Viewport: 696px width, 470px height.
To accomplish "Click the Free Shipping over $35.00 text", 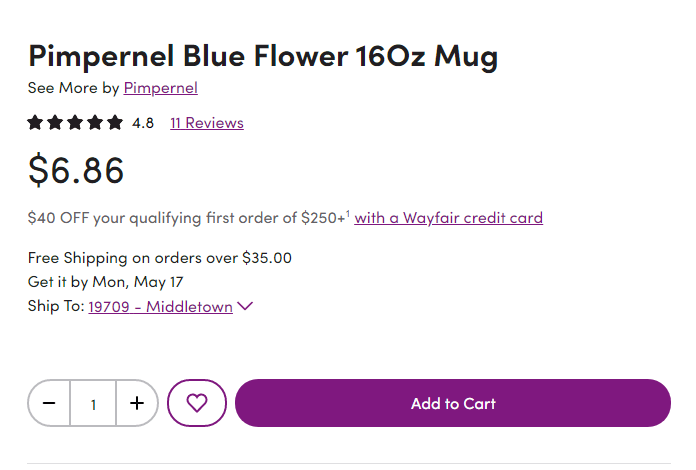I will pyautogui.click(x=160, y=258).
